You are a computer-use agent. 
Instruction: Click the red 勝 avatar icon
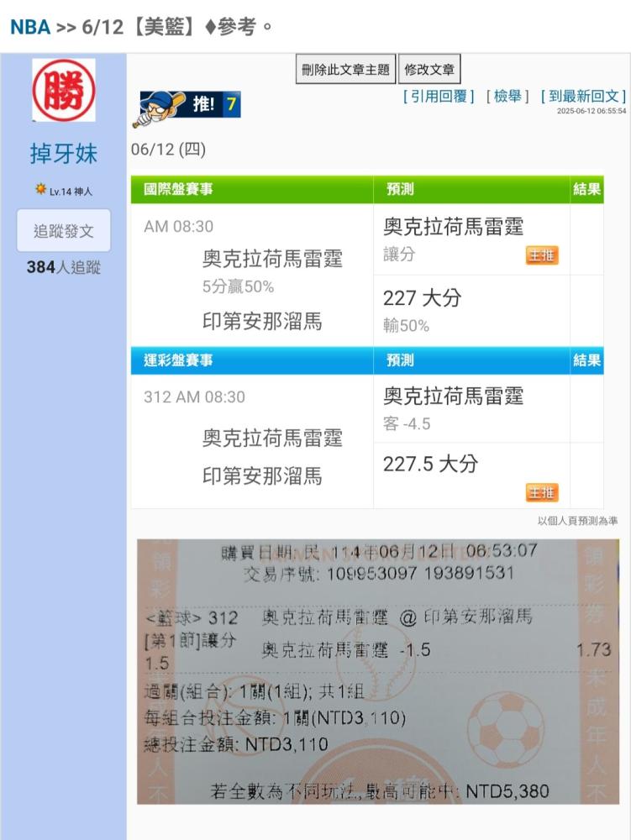[64, 90]
